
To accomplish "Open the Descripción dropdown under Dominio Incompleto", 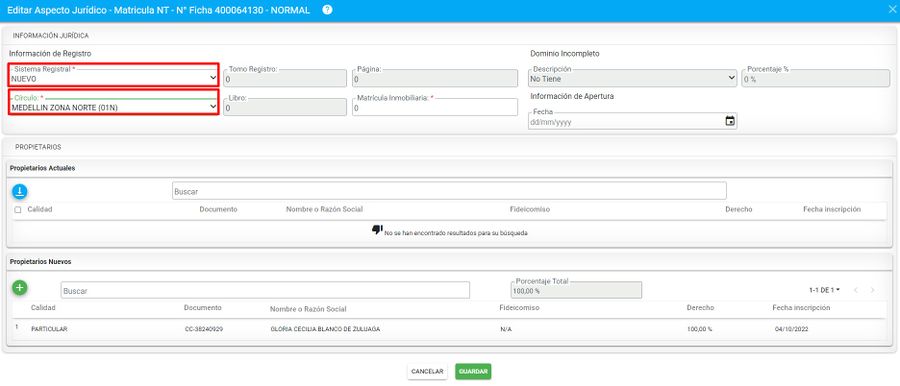I will [x=633, y=78].
